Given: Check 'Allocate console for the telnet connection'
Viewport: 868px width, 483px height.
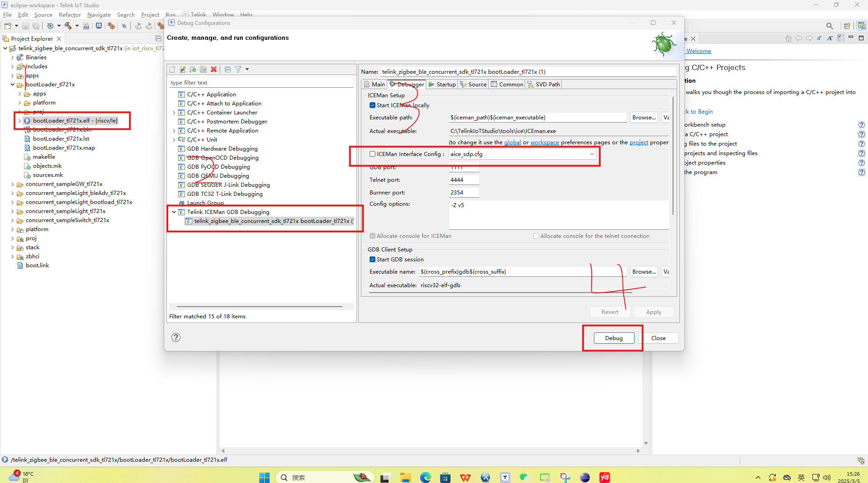Looking at the screenshot, I should pyautogui.click(x=536, y=236).
